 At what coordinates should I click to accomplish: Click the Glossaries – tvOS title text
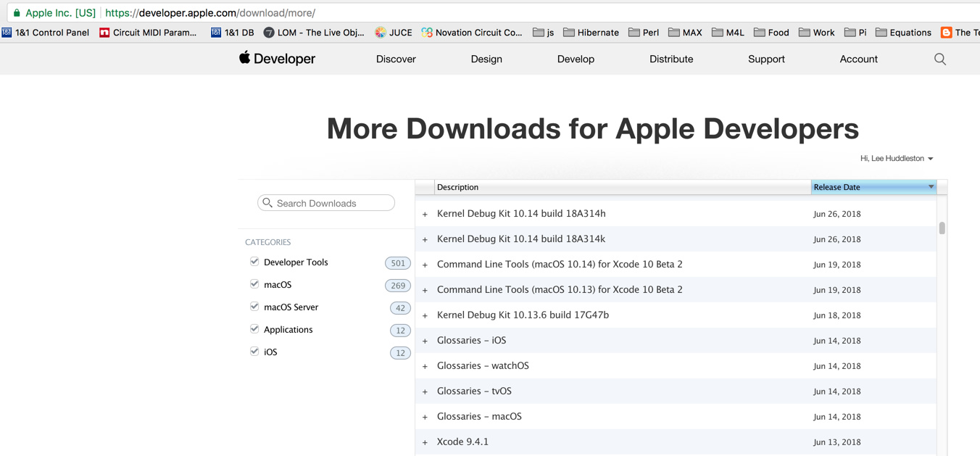pyautogui.click(x=474, y=391)
